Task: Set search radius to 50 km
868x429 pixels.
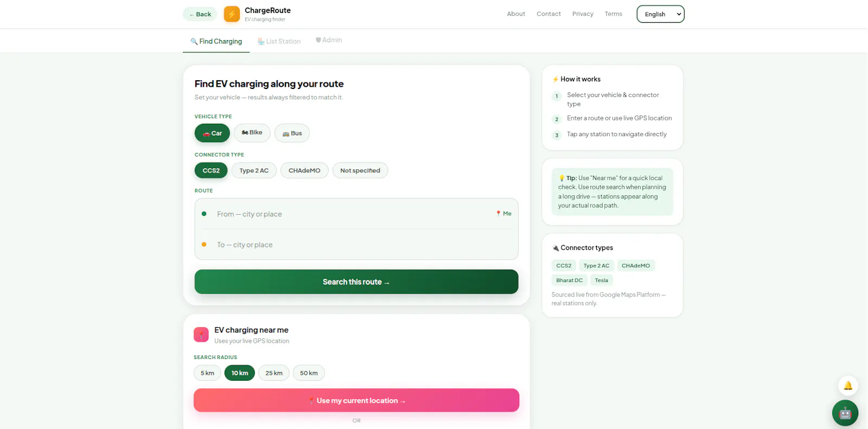Action: click(309, 373)
